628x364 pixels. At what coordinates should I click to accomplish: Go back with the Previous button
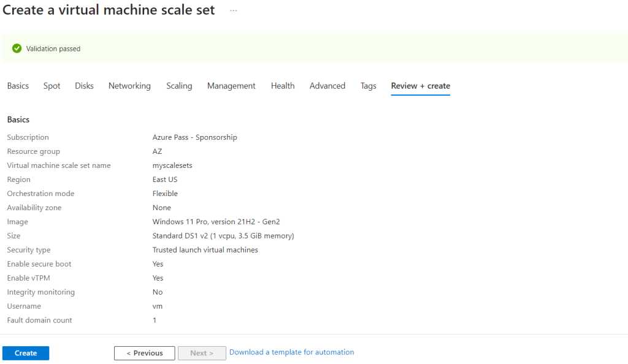tap(145, 353)
